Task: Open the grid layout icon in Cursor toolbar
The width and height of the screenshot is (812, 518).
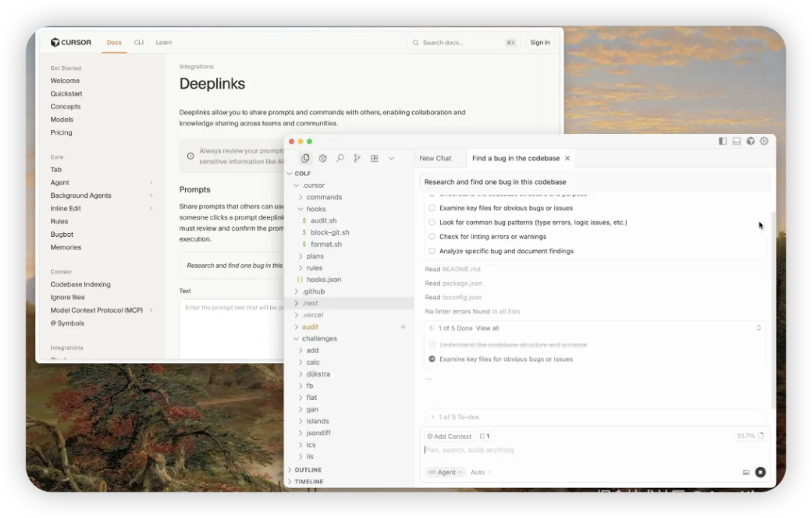Action: tap(374, 159)
